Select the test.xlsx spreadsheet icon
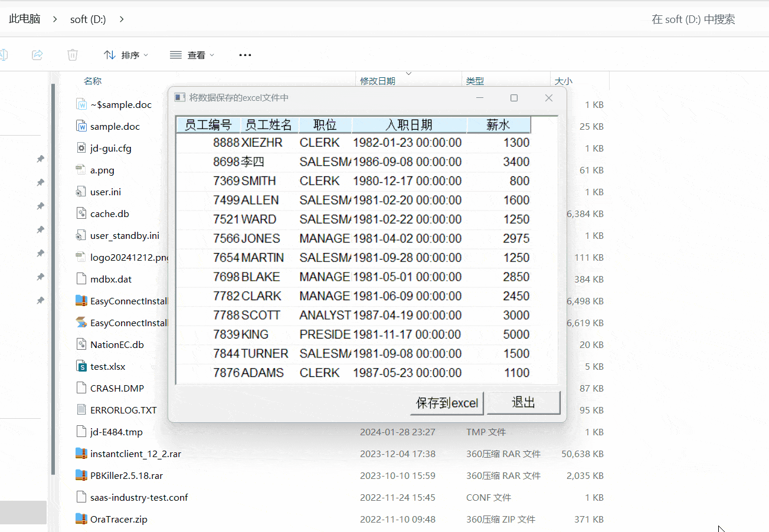 click(81, 366)
